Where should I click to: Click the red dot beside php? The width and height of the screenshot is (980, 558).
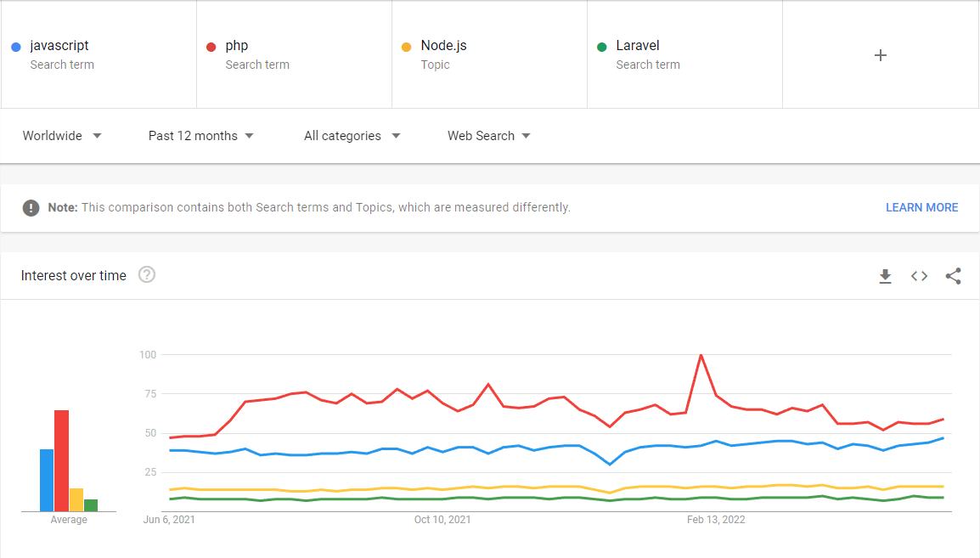click(x=211, y=45)
